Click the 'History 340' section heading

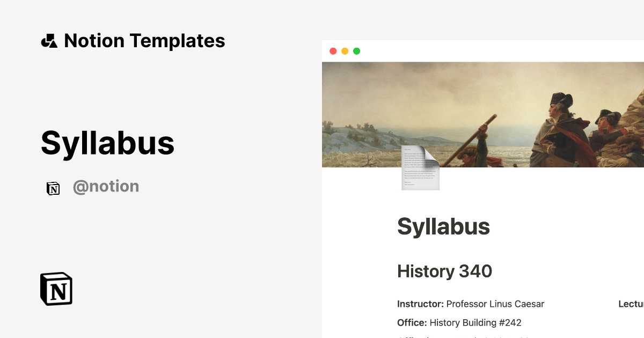(444, 271)
